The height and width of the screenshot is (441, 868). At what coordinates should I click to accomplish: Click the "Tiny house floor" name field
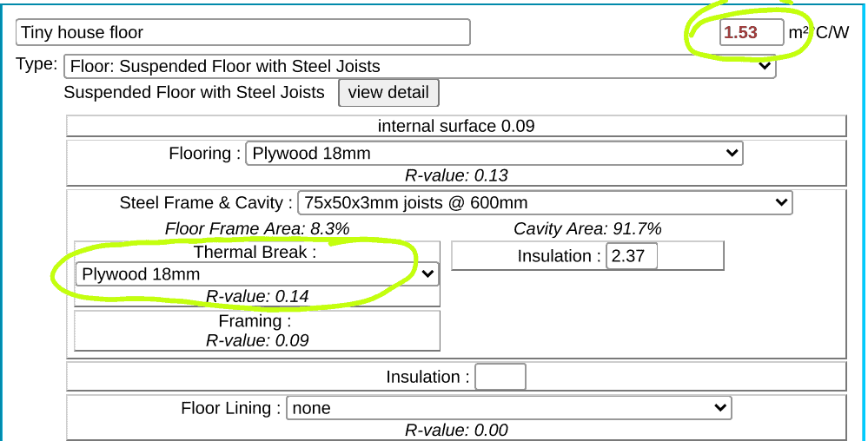(242, 33)
